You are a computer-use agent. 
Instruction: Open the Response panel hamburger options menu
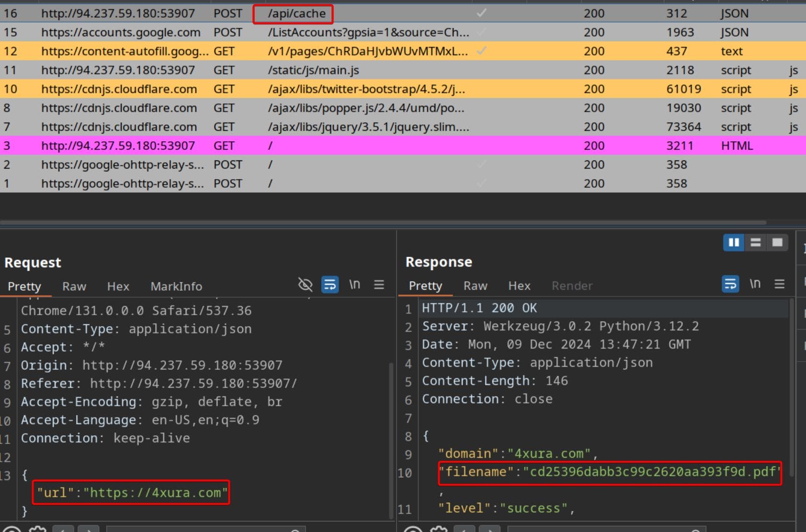[780, 284]
